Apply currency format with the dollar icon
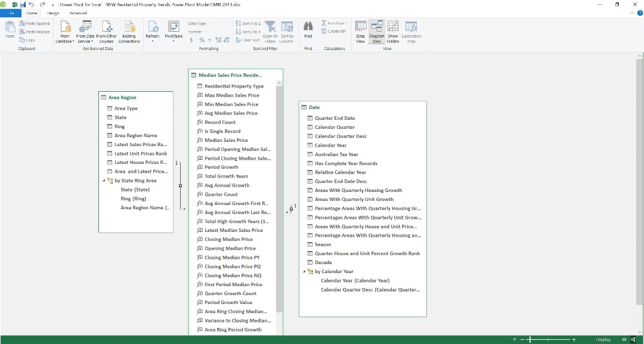 click(x=191, y=40)
